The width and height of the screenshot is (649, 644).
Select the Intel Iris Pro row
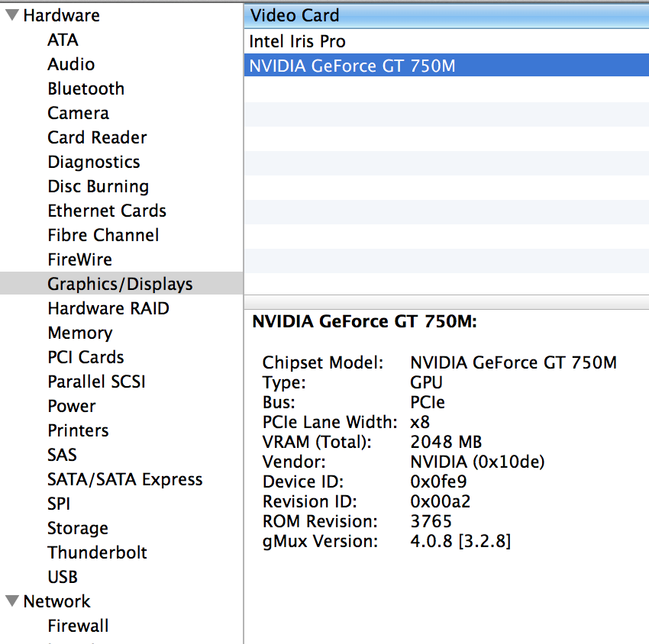click(447, 41)
